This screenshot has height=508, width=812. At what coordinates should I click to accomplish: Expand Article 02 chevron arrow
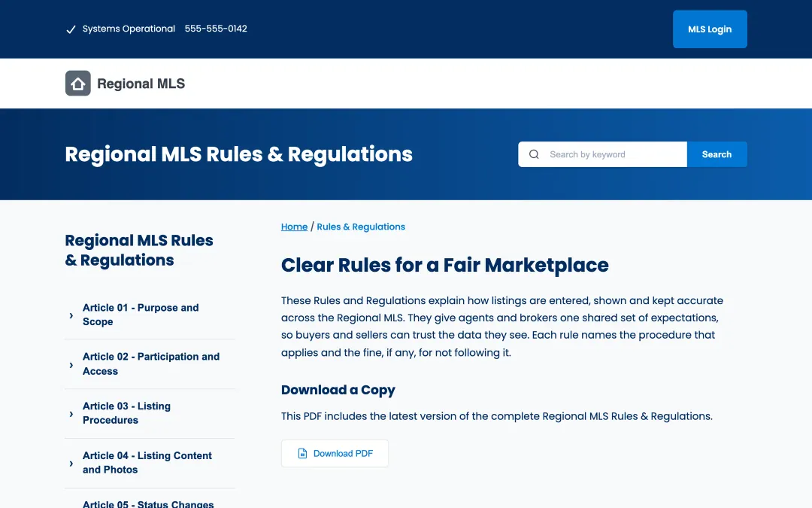(x=71, y=365)
